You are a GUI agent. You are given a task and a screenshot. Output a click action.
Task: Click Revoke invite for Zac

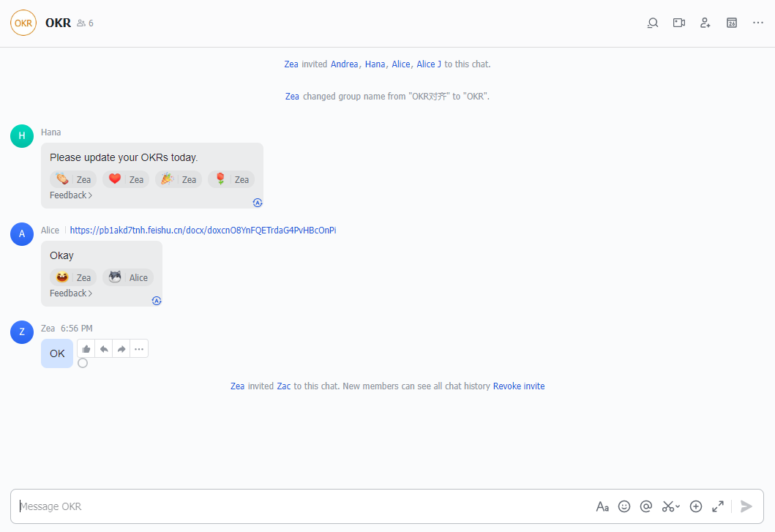pos(519,386)
